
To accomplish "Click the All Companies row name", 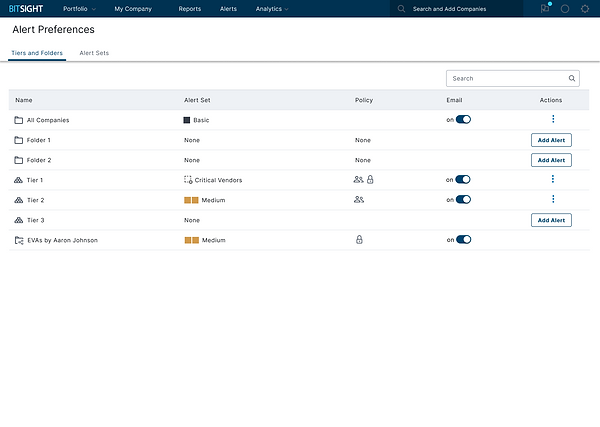I will tap(48, 120).
